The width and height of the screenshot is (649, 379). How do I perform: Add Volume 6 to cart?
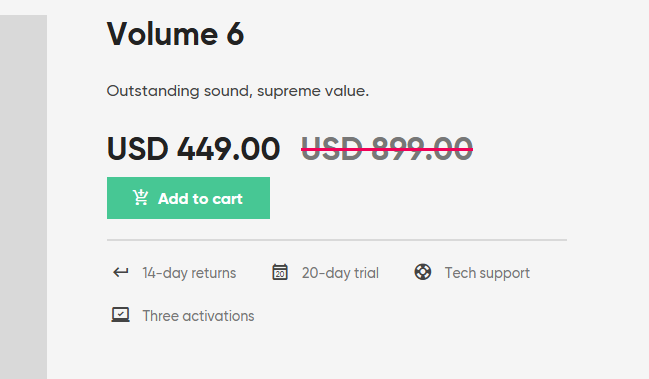pyautogui.click(x=188, y=198)
